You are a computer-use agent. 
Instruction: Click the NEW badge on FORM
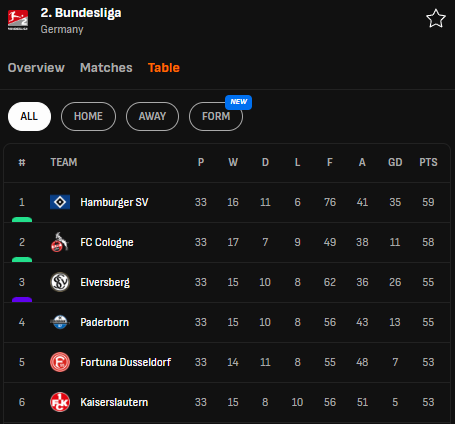[239, 102]
